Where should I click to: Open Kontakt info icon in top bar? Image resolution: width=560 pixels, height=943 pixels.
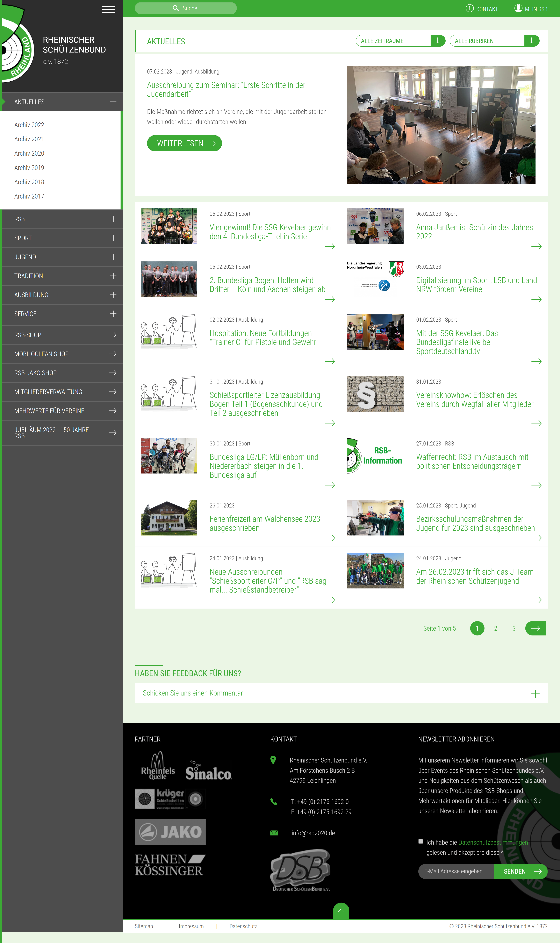469,8
